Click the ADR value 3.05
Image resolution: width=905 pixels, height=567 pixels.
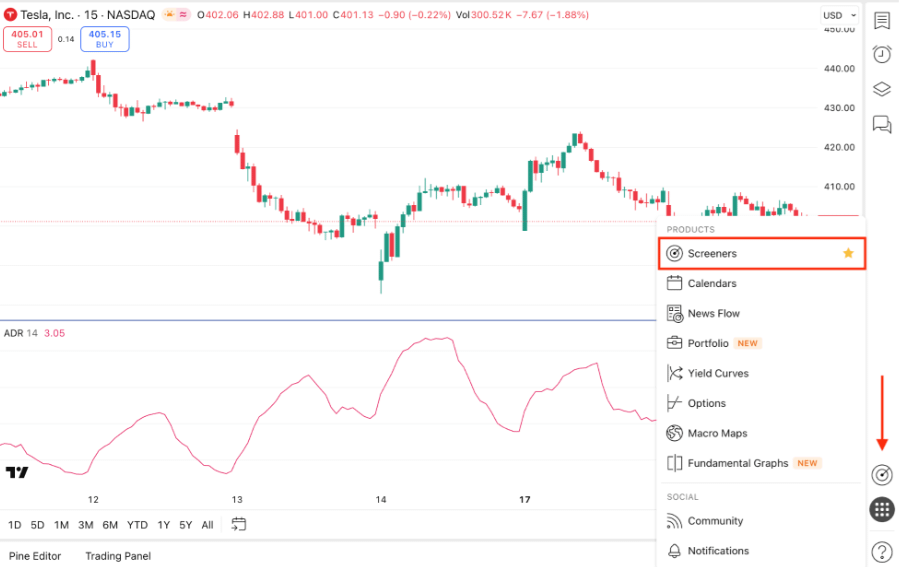point(54,333)
